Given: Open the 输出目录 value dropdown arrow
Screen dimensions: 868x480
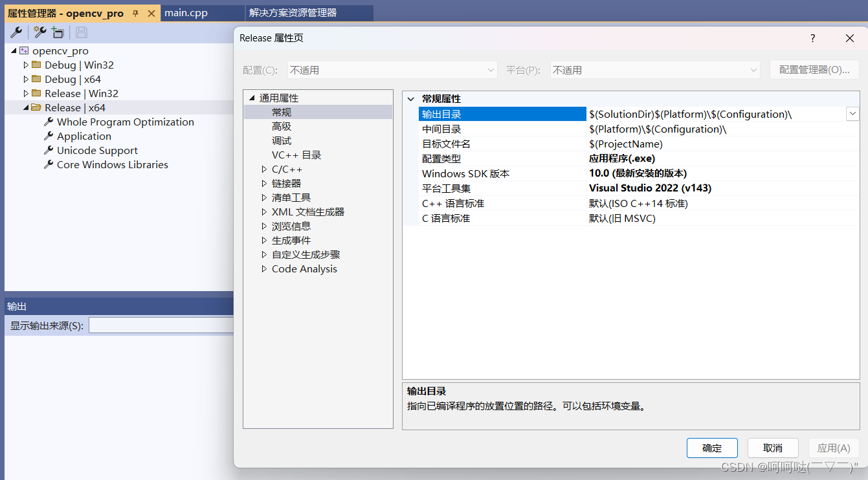Looking at the screenshot, I should (852, 114).
